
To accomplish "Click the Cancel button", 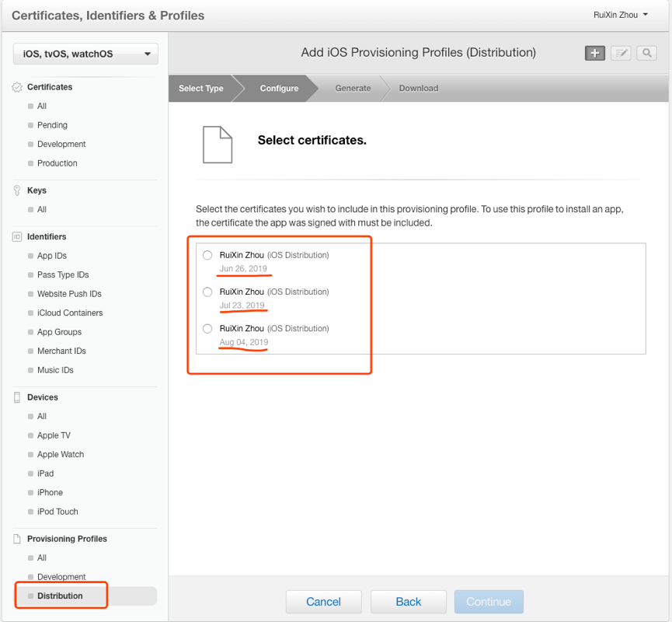I will click(x=324, y=602).
